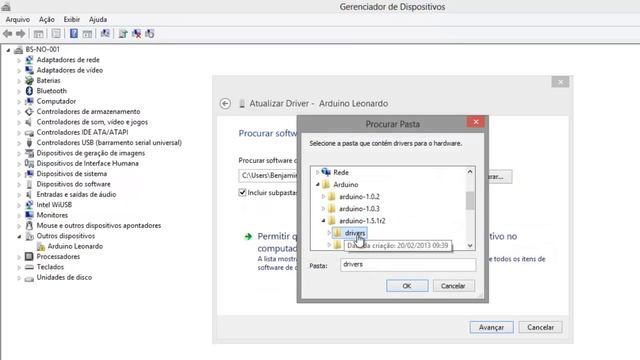Select Dispositivos de Interface Humana label
Image resolution: width=640 pixels, height=360 pixels.
pyautogui.click(x=87, y=163)
